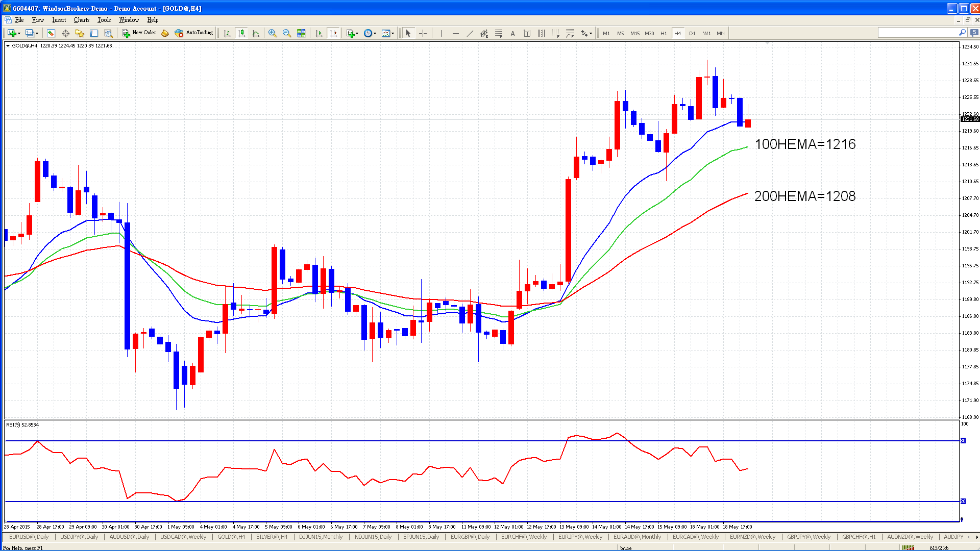This screenshot has width=980, height=551.
Task: Zoom in on the chart
Action: 273,33
